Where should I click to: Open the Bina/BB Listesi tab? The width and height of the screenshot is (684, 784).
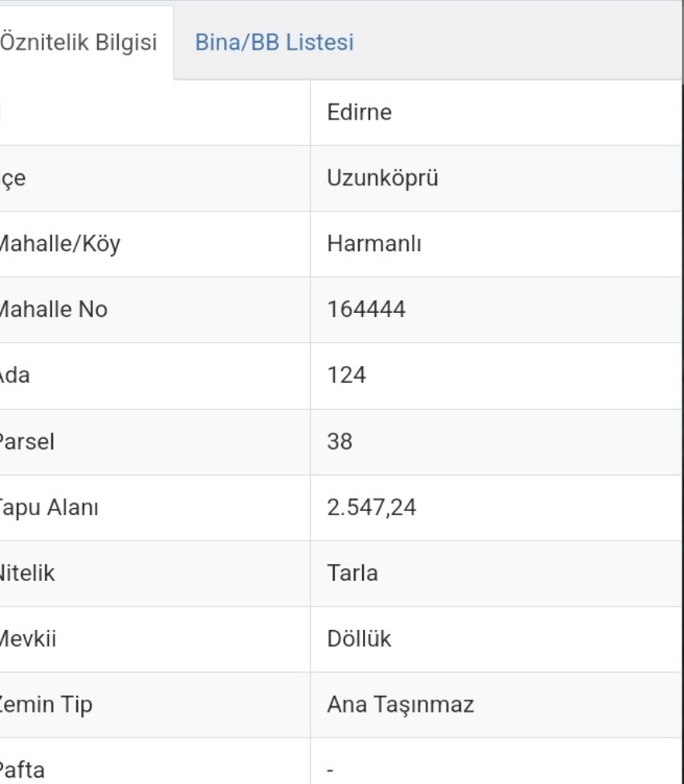coord(275,43)
